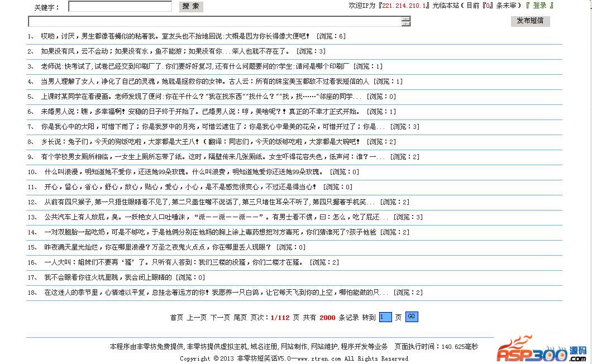Open joke 2 starting 如果没有风
This screenshot has width=592, height=364.
(165, 51)
